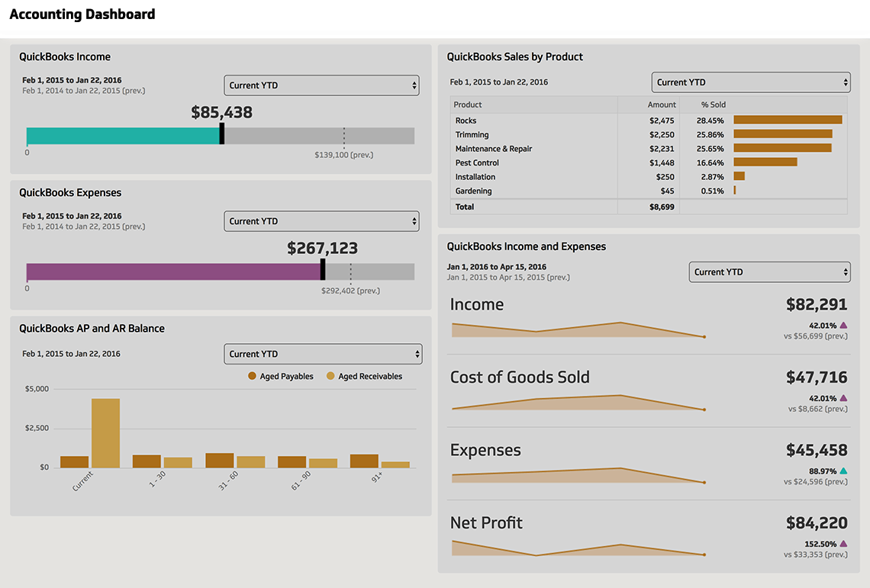Screen dimensions: 870x588
Task: Open the Current YTD dropdown in QuickBooks Expenses
Action: coord(321,221)
